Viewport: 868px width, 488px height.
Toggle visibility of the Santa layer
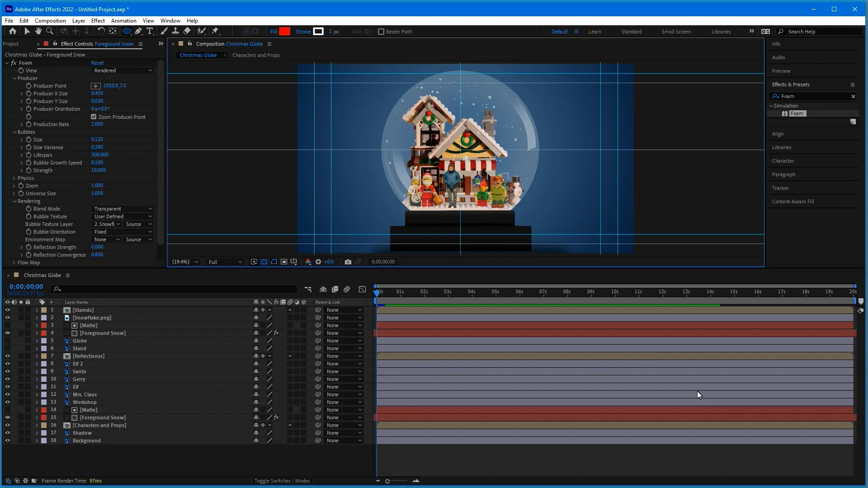pos(8,371)
